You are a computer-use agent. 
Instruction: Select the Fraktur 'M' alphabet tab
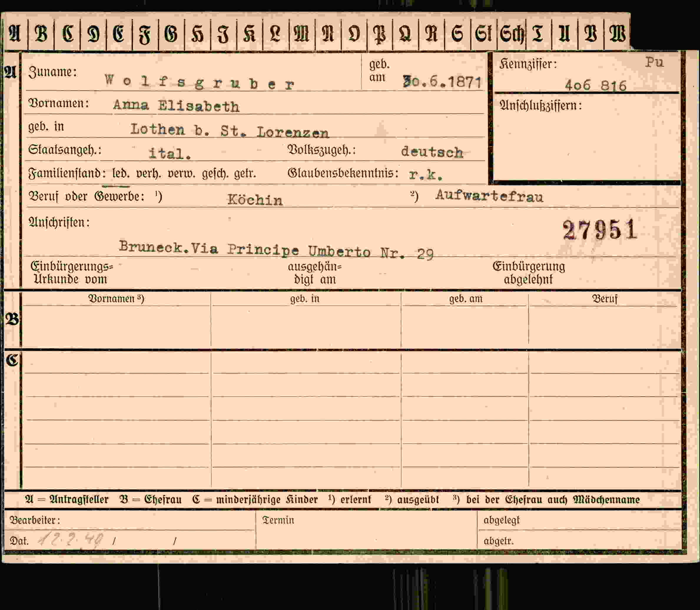(302, 34)
